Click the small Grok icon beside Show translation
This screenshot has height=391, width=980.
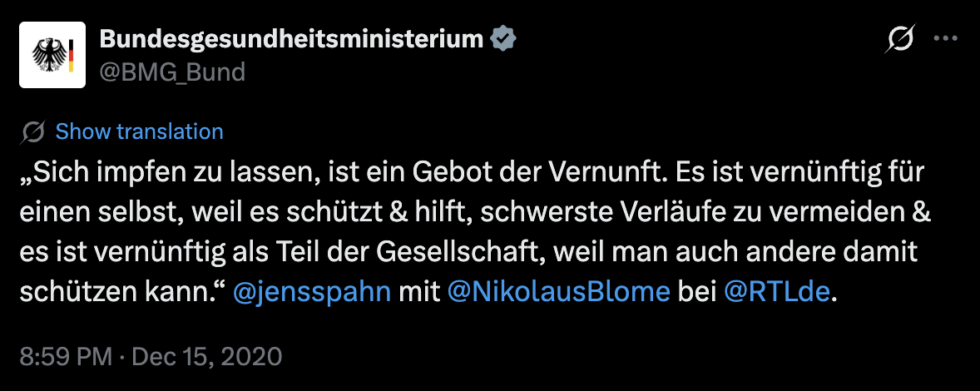point(35,132)
